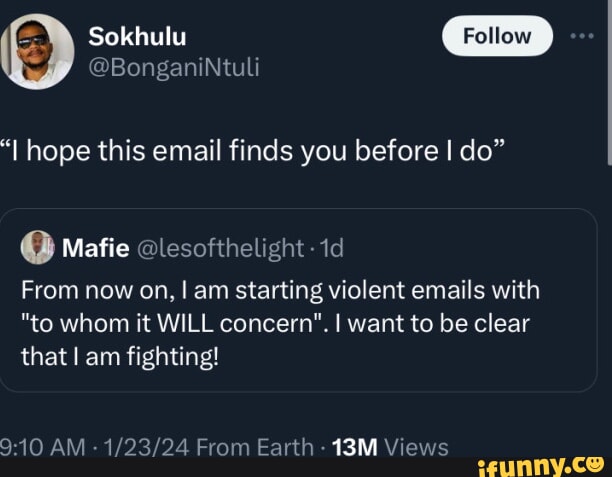Click the "From Earth" location label
The width and height of the screenshot is (612, 477).
(x=254, y=447)
